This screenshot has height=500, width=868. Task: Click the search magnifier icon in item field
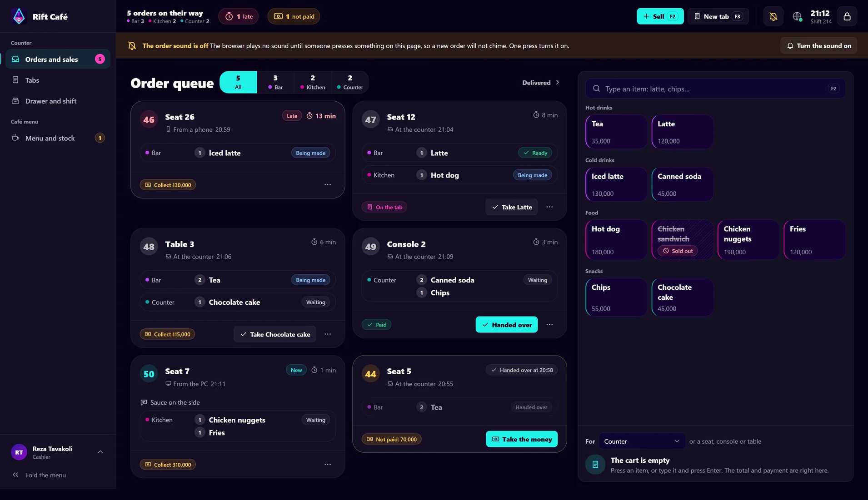596,89
